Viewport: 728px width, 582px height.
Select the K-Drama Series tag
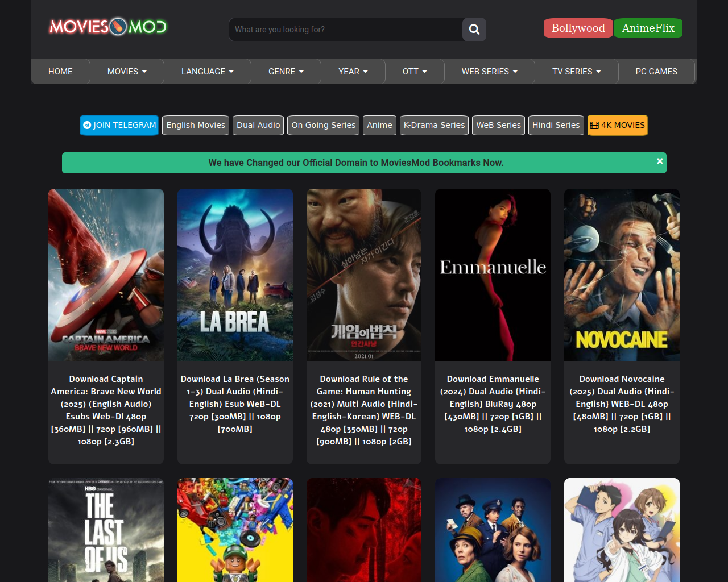[x=434, y=125]
